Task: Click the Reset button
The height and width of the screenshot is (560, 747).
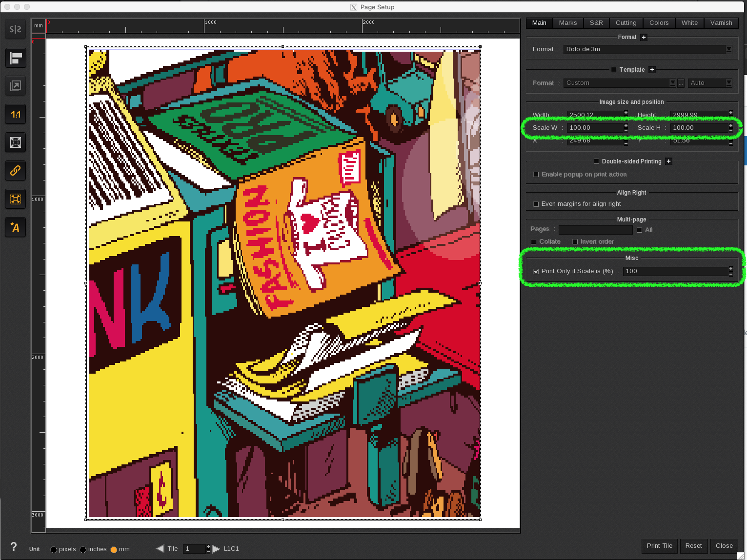Action: 694,546
